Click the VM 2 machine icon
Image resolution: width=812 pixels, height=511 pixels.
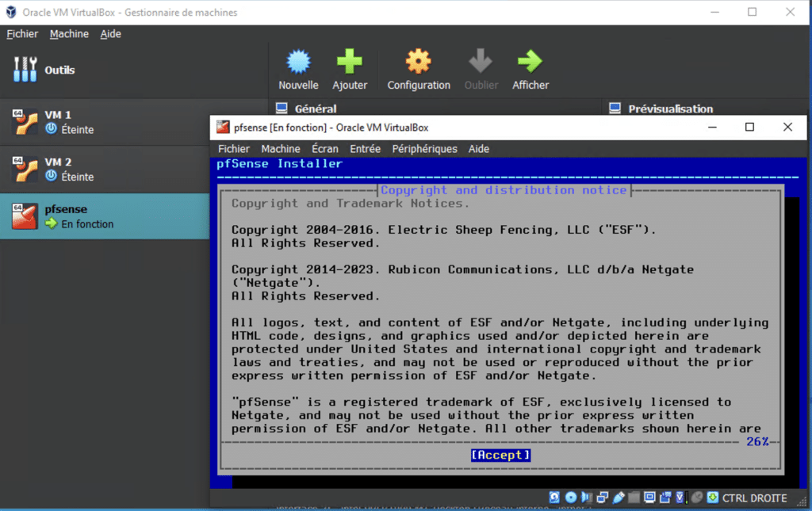click(x=25, y=169)
